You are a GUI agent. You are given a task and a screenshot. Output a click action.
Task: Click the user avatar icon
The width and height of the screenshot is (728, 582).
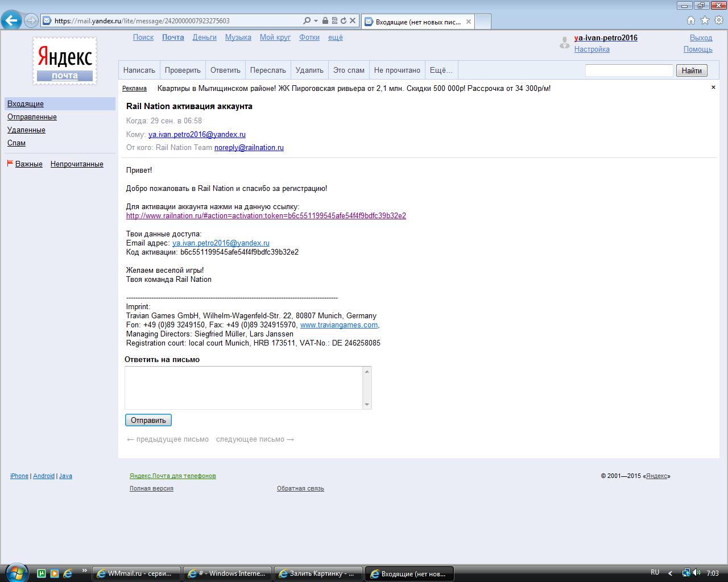(564, 43)
